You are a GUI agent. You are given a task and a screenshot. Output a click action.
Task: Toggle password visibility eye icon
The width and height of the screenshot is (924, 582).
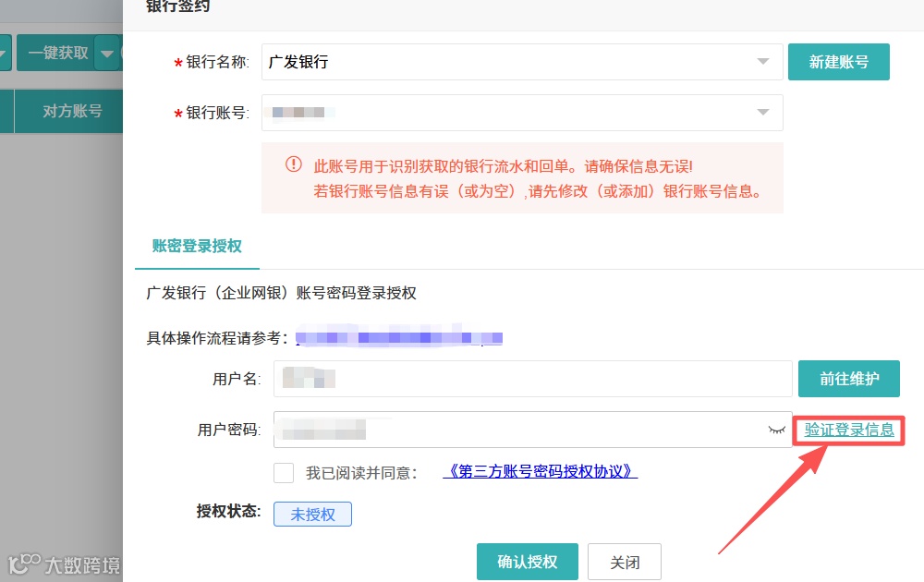click(777, 430)
